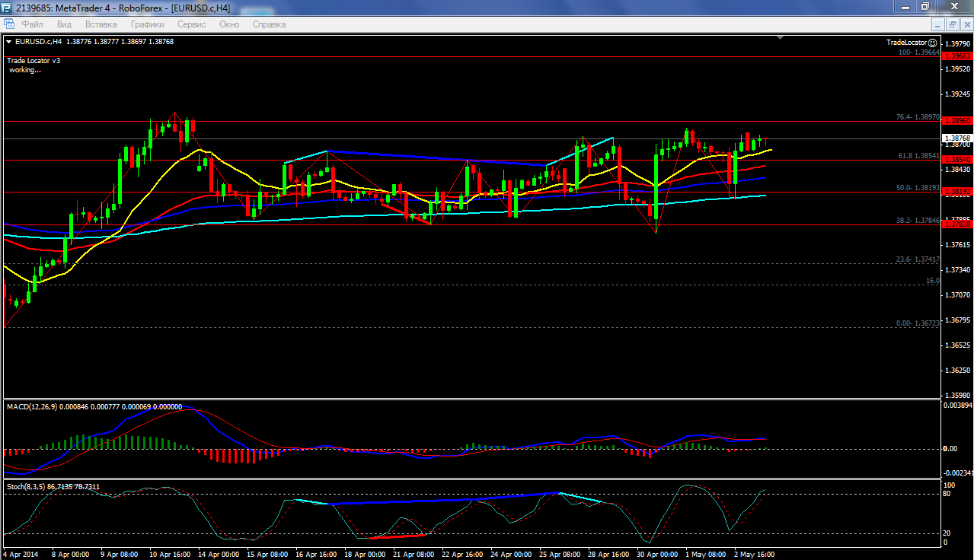This screenshot has width=974, height=560.
Task: Click the 20 level on Stochastic scale
Action: tap(948, 533)
